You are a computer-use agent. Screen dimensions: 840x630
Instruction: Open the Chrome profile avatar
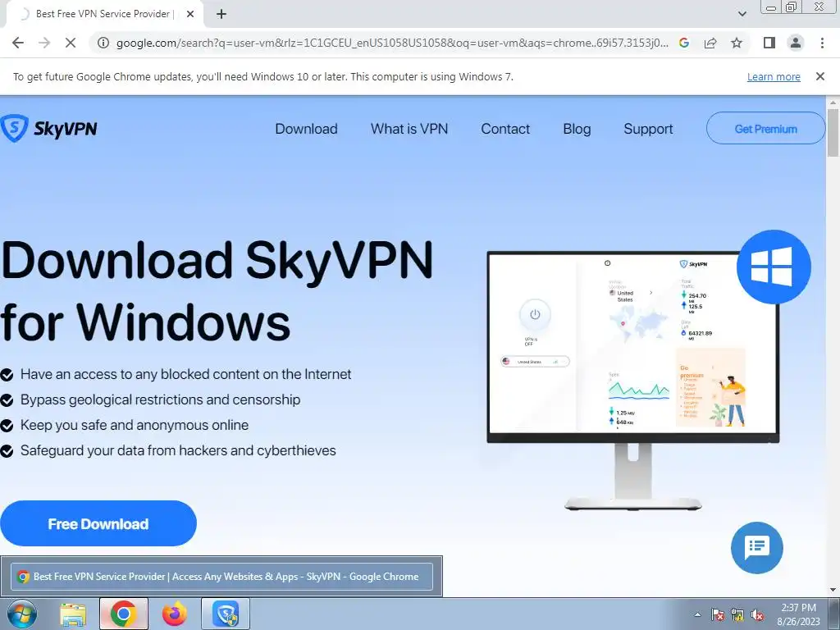pos(796,43)
